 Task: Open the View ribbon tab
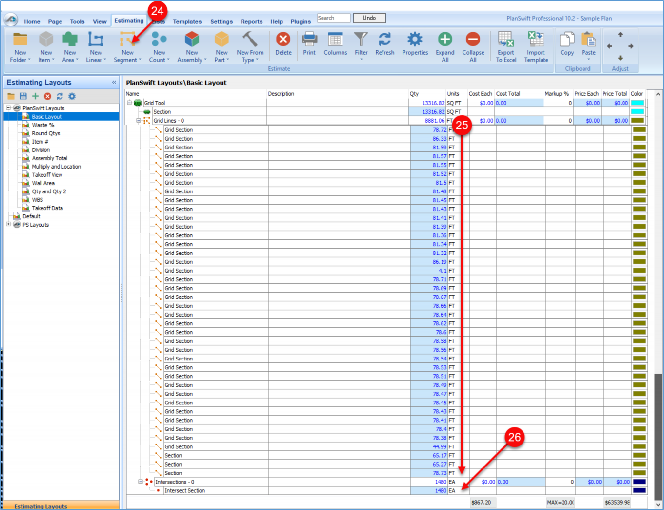pos(100,21)
